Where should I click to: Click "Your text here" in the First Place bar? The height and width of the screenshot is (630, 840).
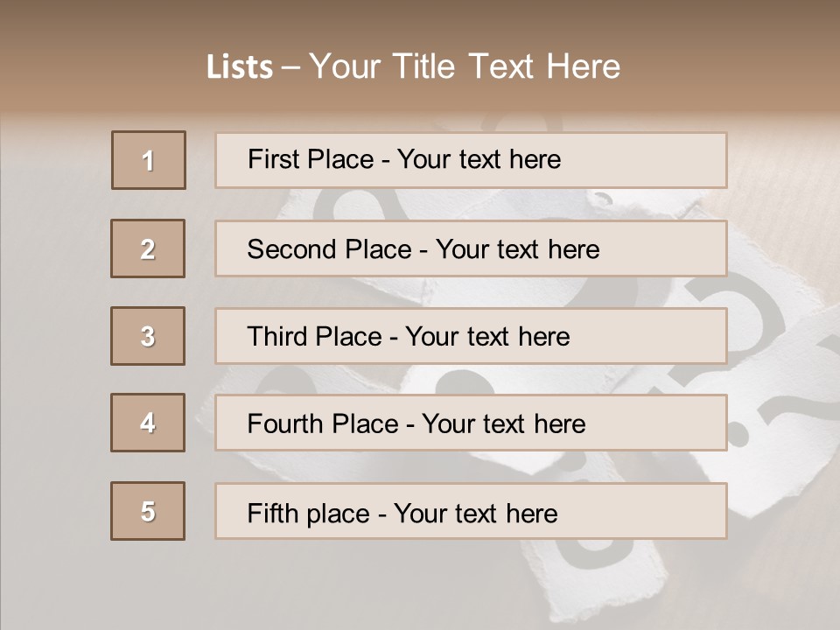tap(479, 159)
